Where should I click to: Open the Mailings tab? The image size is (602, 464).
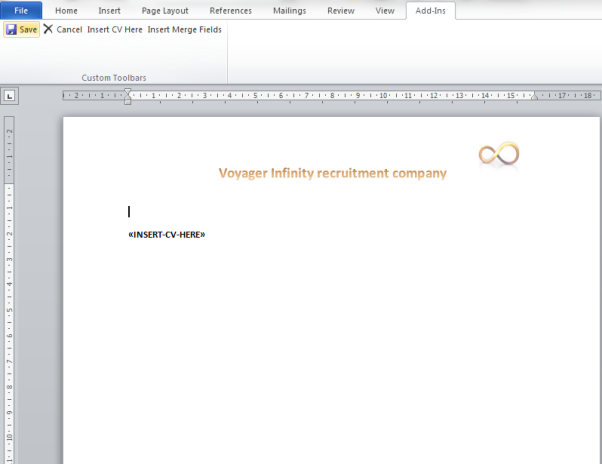pyautogui.click(x=290, y=10)
